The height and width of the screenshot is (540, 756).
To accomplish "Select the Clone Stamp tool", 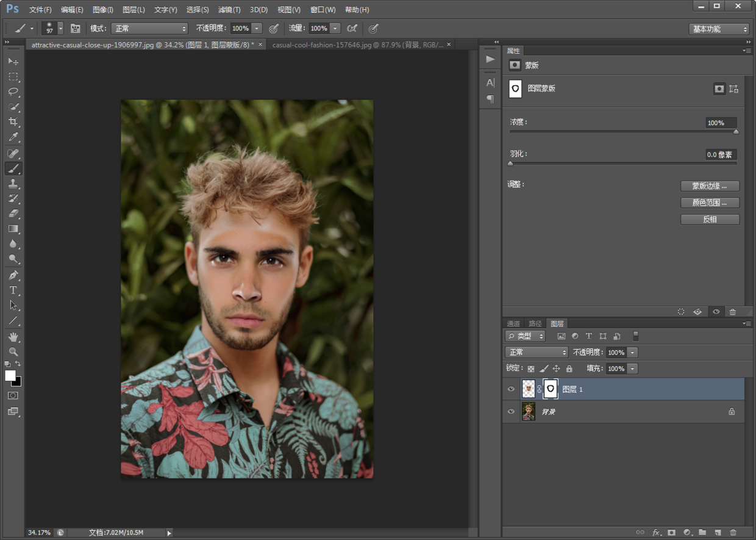I will coord(13,184).
